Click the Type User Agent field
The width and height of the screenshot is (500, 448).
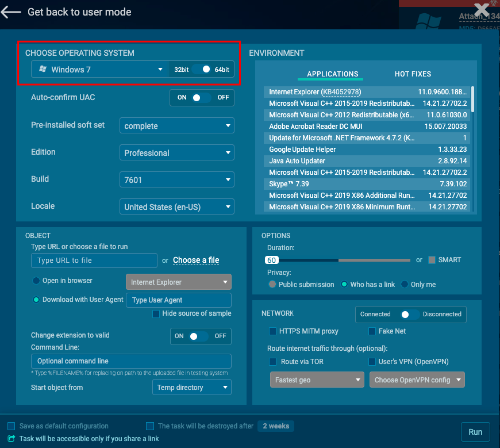(x=179, y=300)
